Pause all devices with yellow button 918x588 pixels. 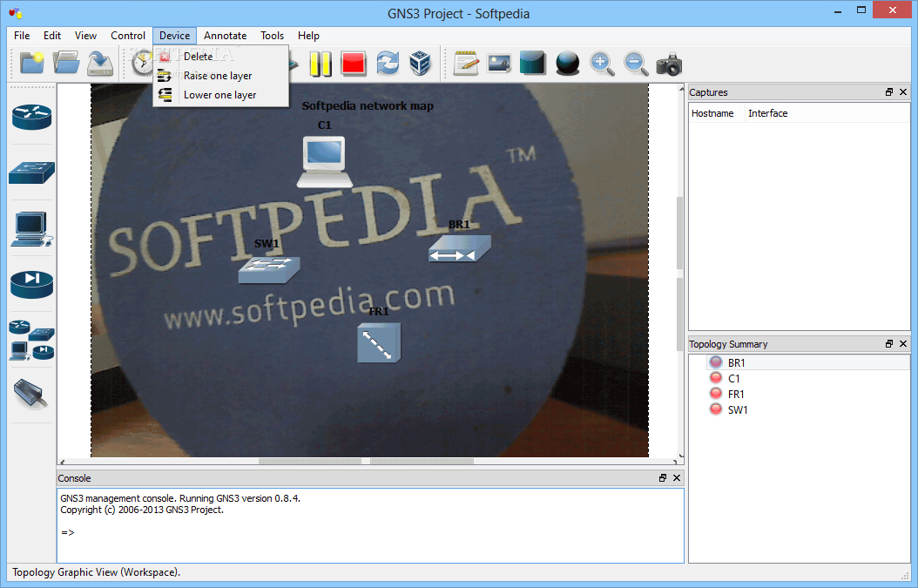(x=321, y=64)
